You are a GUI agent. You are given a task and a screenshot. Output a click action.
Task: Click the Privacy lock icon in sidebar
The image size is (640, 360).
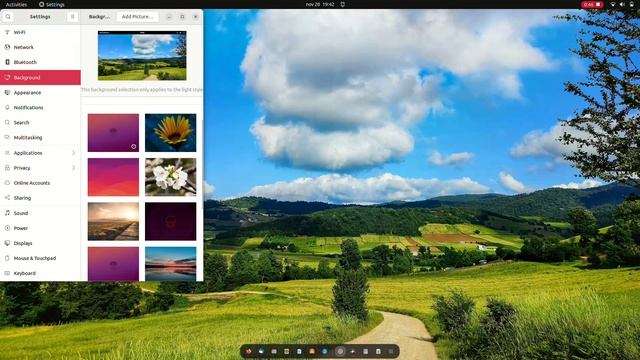[7, 168]
